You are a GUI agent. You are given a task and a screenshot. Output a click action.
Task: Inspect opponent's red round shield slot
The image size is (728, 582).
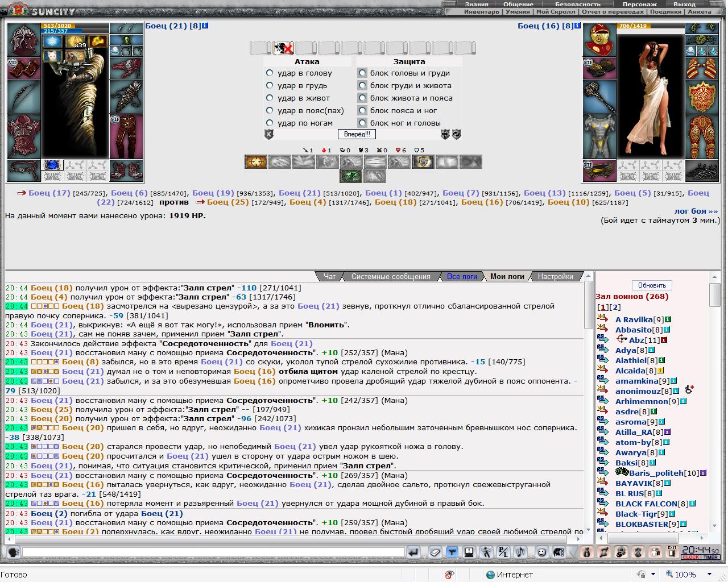[x=701, y=97]
